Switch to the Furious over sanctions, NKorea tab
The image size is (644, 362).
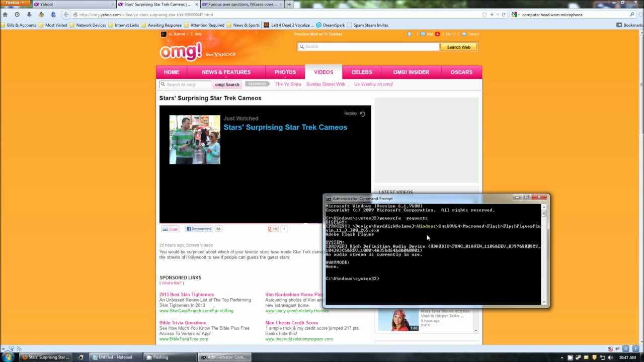(240, 4)
